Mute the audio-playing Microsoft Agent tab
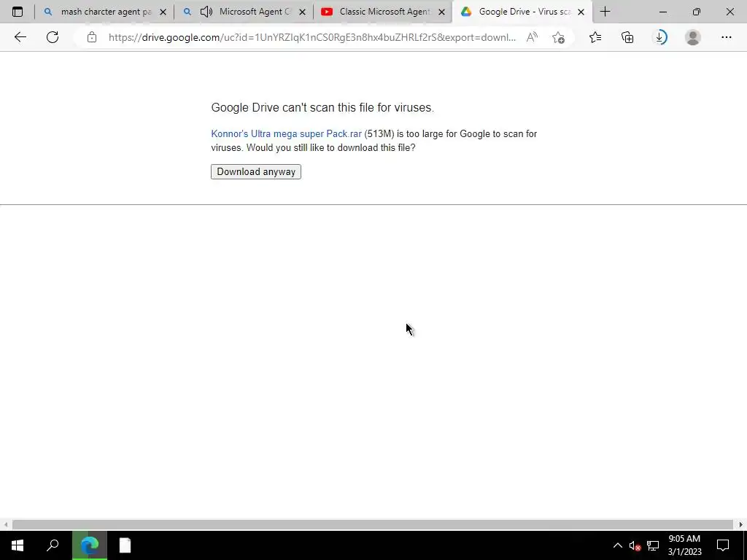The image size is (747, 560). click(x=206, y=12)
